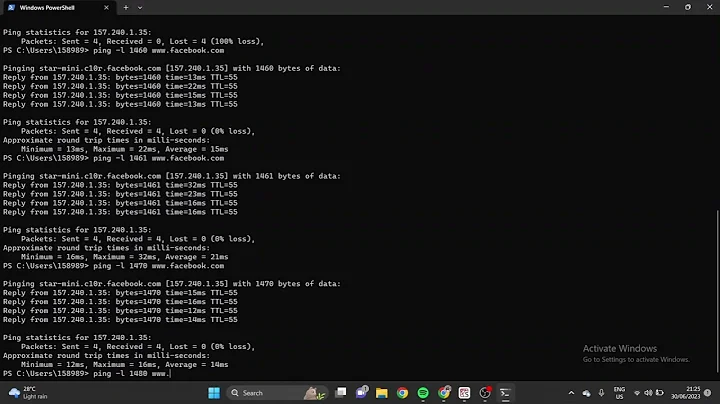The width and height of the screenshot is (720, 404).
Task: Open OneDrive cloud tray icon
Action: pos(586,393)
